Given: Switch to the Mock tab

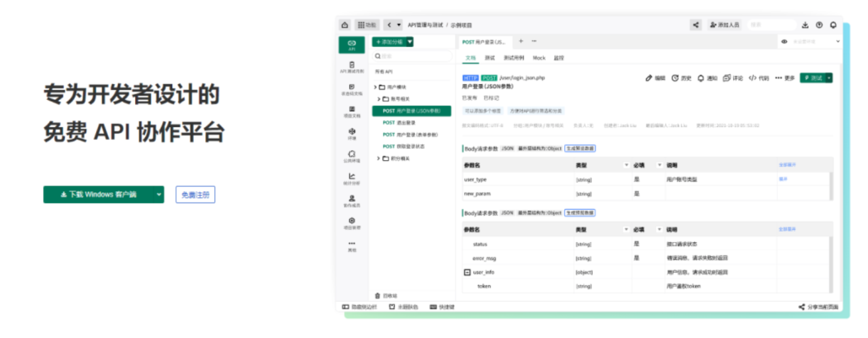Looking at the screenshot, I should pos(539,58).
